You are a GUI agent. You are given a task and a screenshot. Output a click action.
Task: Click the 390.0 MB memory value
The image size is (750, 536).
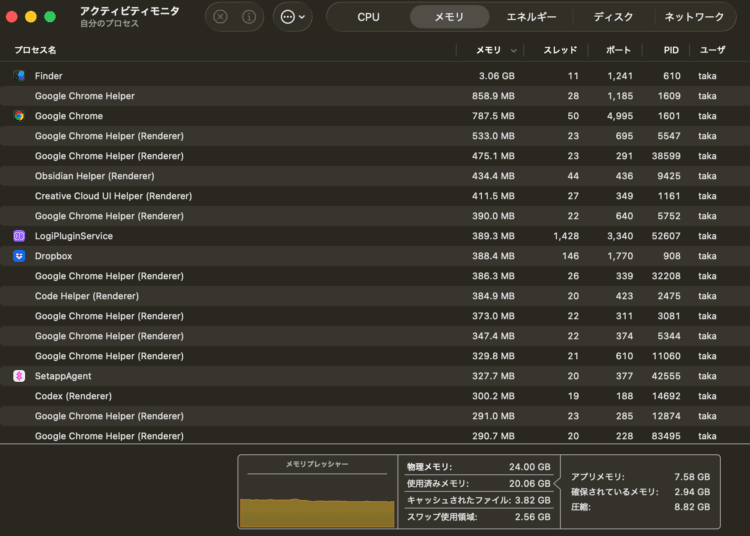pyautogui.click(x=493, y=216)
